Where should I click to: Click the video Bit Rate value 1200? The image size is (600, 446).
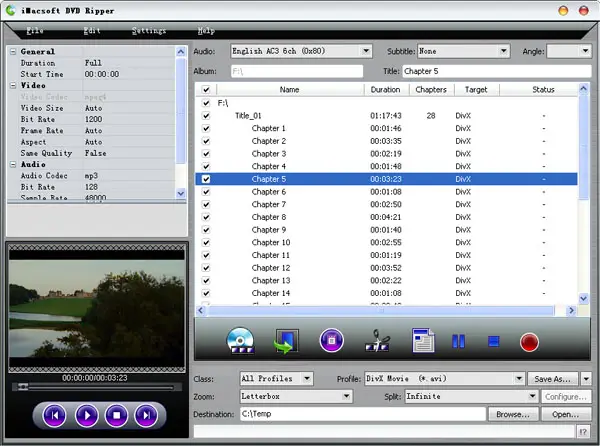click(x=93, y=119)
